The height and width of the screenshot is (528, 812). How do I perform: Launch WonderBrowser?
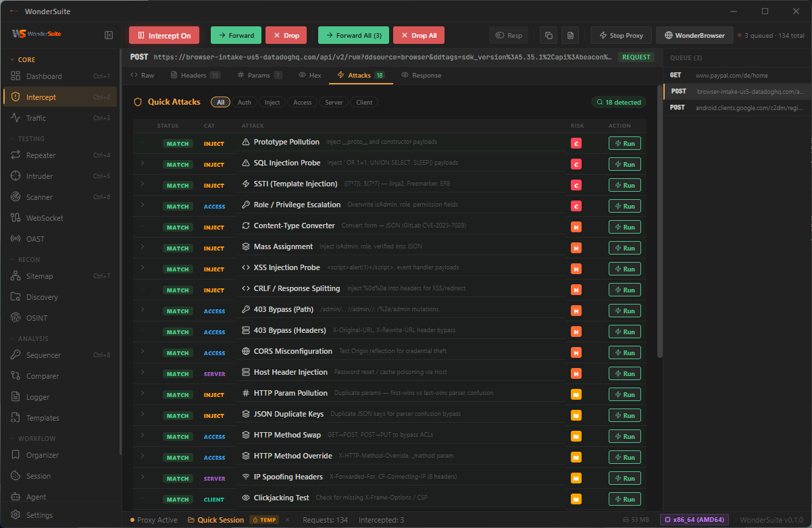[694, 36]
